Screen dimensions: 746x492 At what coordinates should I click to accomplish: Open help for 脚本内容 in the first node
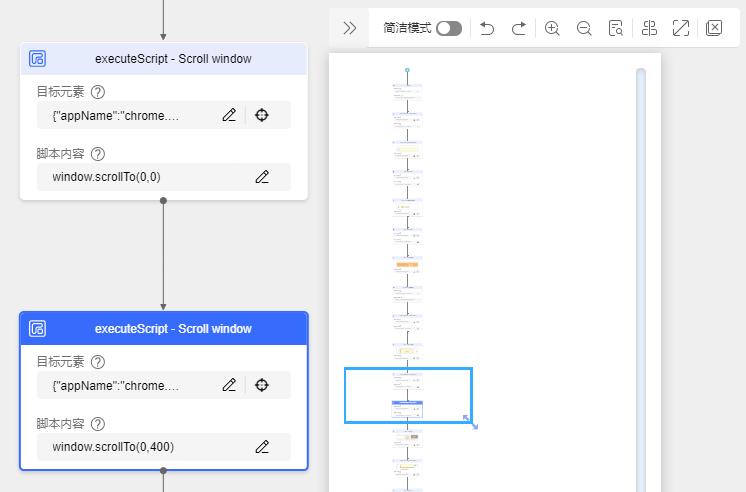tap(98, 154)
